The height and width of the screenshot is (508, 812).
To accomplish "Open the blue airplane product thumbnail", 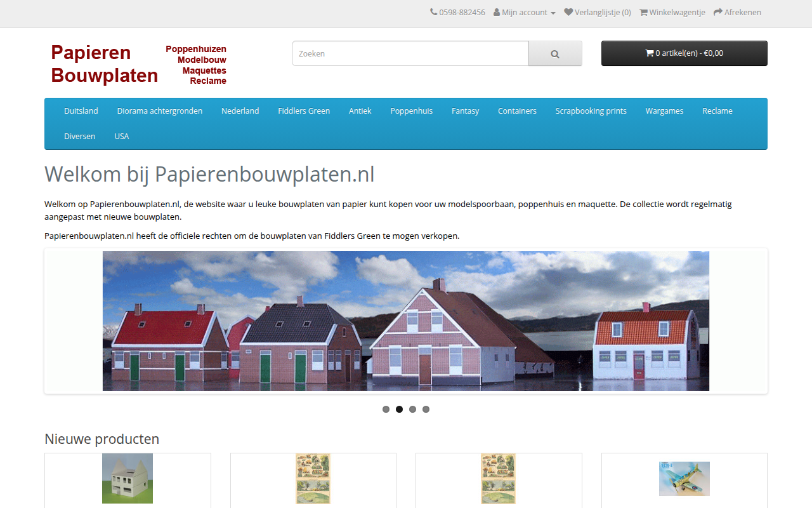I will coord(684,479).
